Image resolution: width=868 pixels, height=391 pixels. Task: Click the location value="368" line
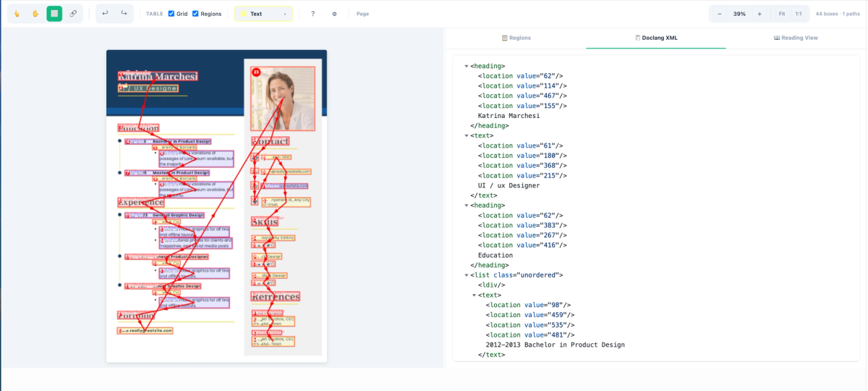pyautogui.click(x=522, y=165)
